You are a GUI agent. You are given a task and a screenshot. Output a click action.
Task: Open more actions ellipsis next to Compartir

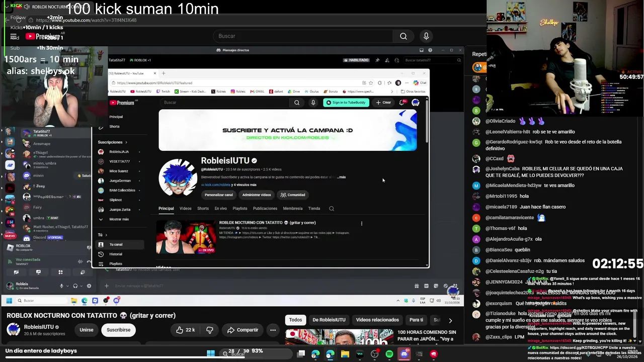pos(273,330)
